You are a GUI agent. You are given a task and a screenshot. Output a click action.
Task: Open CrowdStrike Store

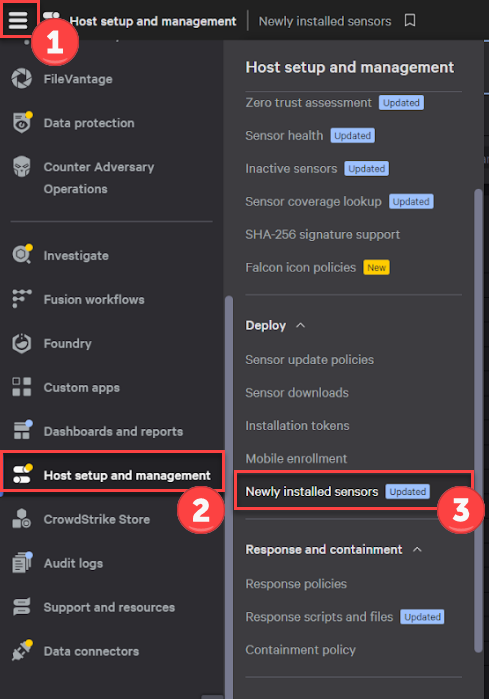(97, 519)
